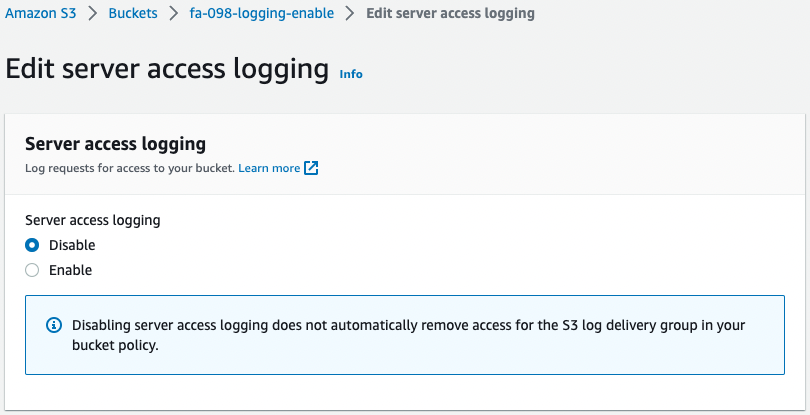The image size is (810, 415).
Task: Click the chevron after fa-098-logging-enable breadcrumb
Action: [350, 13]
